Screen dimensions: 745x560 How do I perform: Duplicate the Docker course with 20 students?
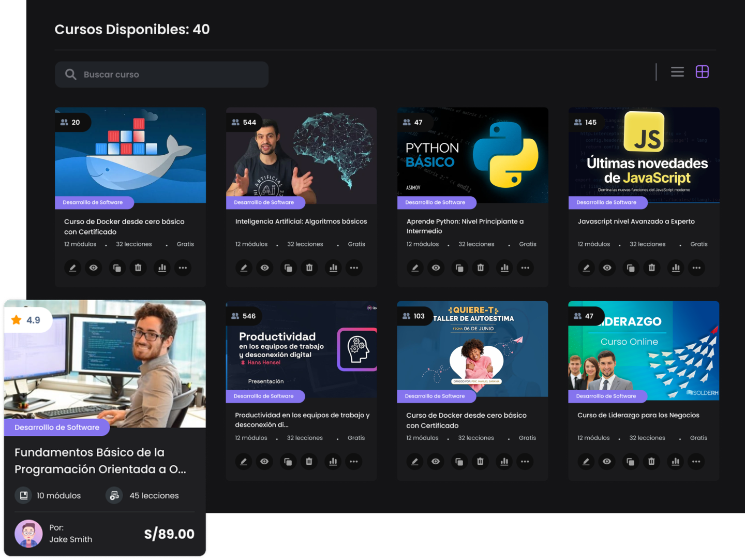point(117,268)
